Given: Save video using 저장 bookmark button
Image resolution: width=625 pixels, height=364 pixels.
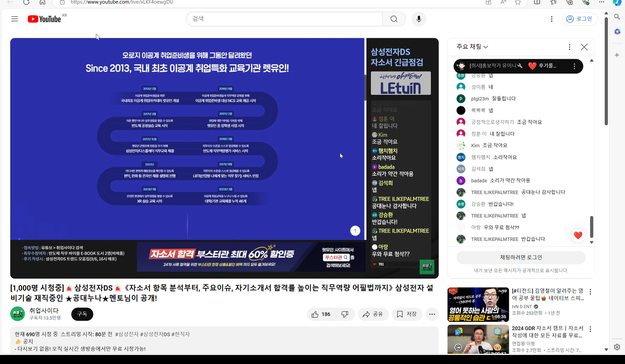Looking at the screenshot, I should coord(407,314).
